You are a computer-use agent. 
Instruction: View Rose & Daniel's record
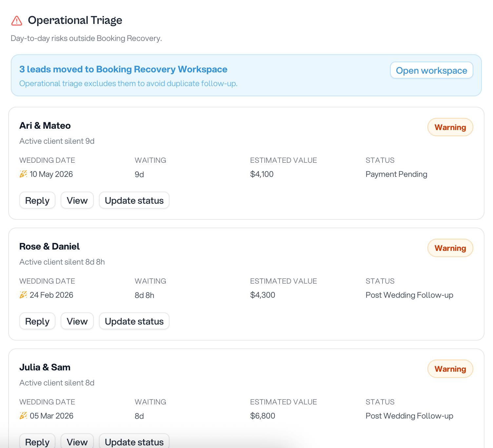point(77,321)
